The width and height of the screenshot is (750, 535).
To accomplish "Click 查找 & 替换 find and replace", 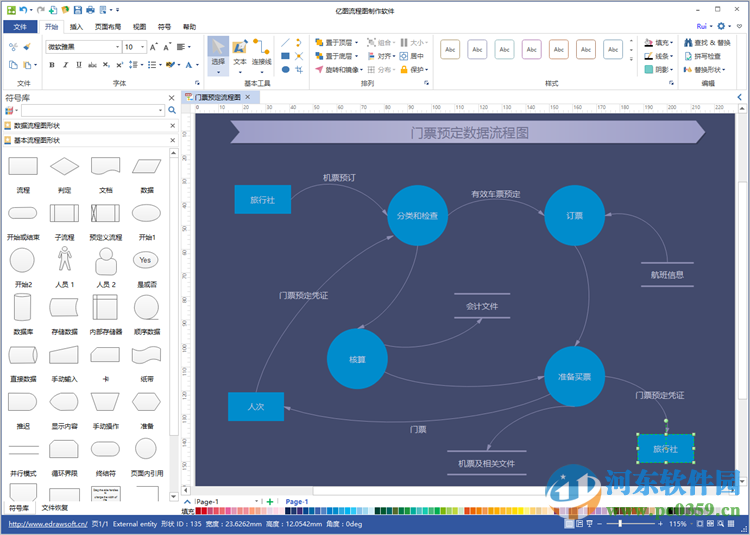I will (707, 43).
